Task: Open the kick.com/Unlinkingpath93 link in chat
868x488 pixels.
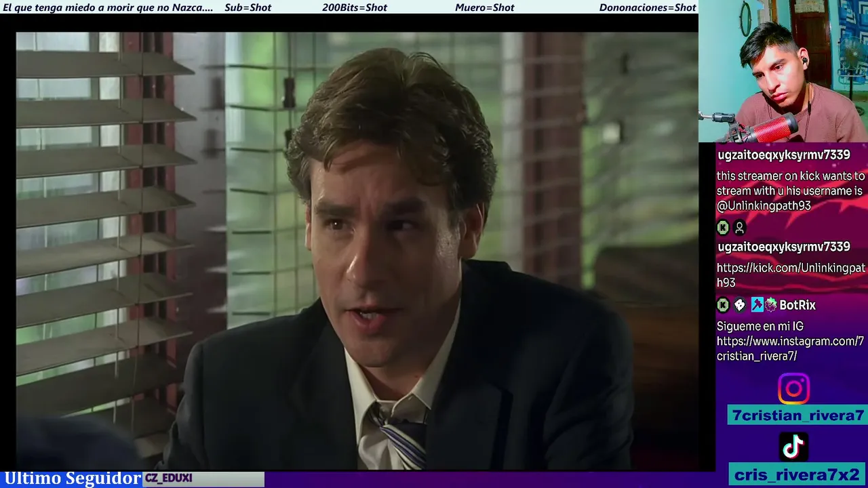Action: (791, 275)
